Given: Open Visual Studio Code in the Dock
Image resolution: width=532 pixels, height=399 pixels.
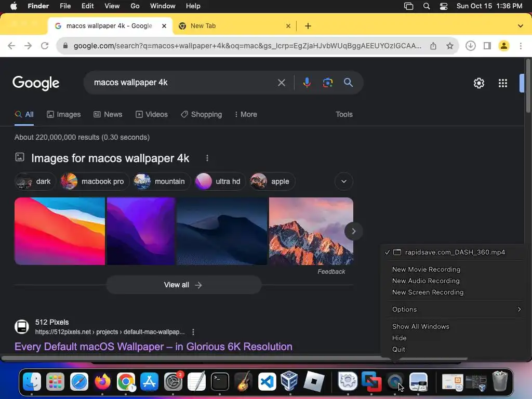Looking at the screenshot, I should (x=267, y=381).
